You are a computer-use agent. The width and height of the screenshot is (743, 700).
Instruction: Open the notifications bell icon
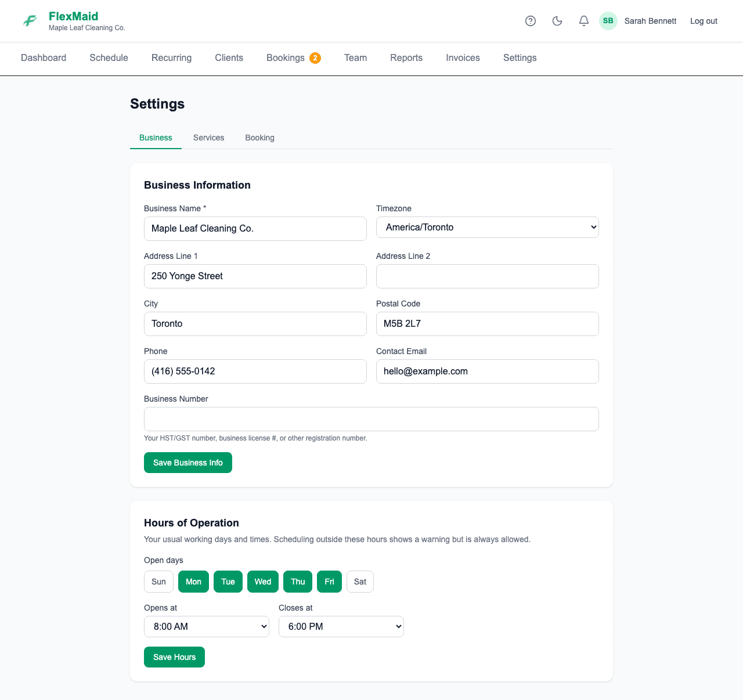pyautogui.click(x=584, y=21)
